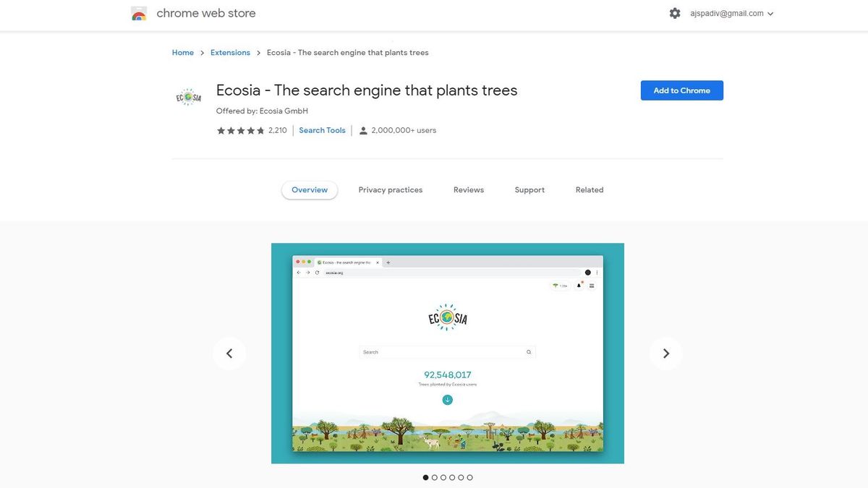
Task: Click the users count person icon
Action: click(362, 130)
